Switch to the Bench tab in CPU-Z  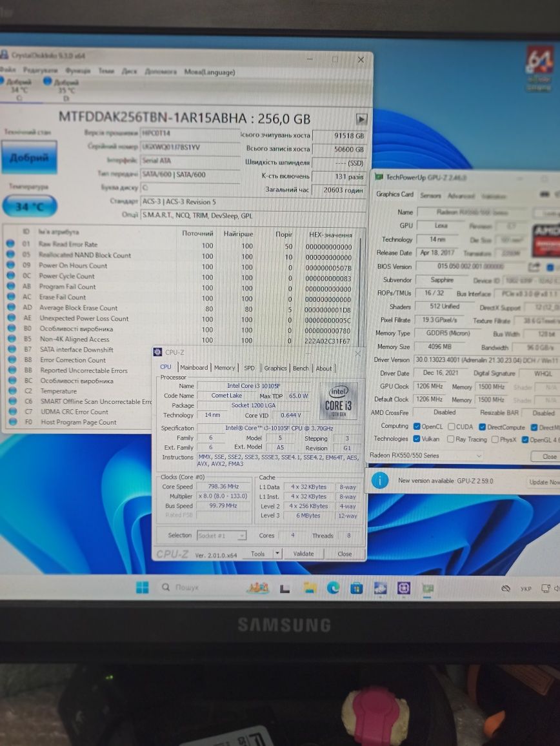coord(301,368)
